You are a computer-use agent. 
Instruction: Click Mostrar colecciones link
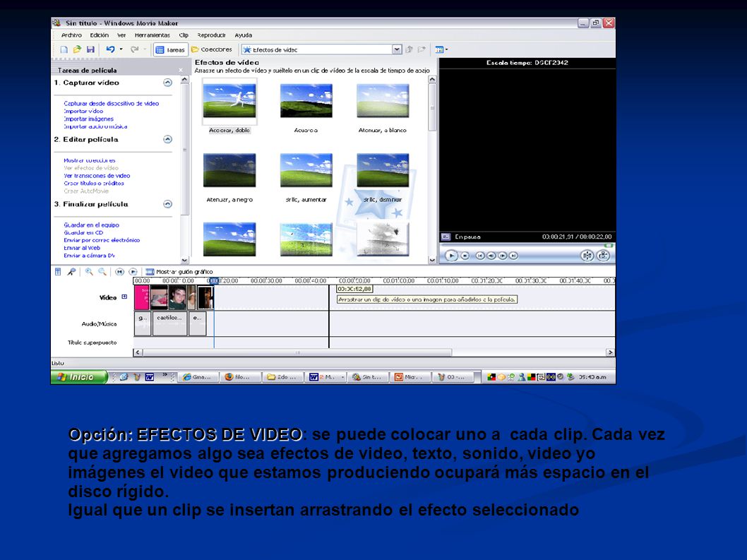point(90,160)
